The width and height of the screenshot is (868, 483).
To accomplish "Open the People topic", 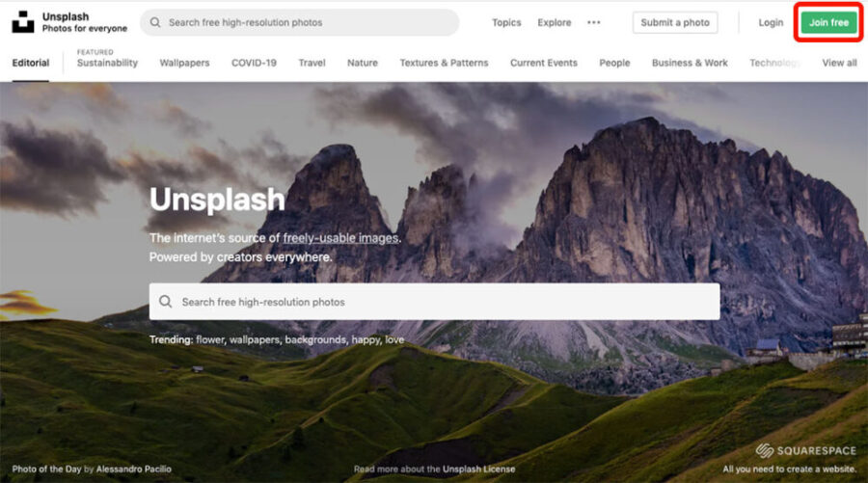I will (x=614, y=63).
